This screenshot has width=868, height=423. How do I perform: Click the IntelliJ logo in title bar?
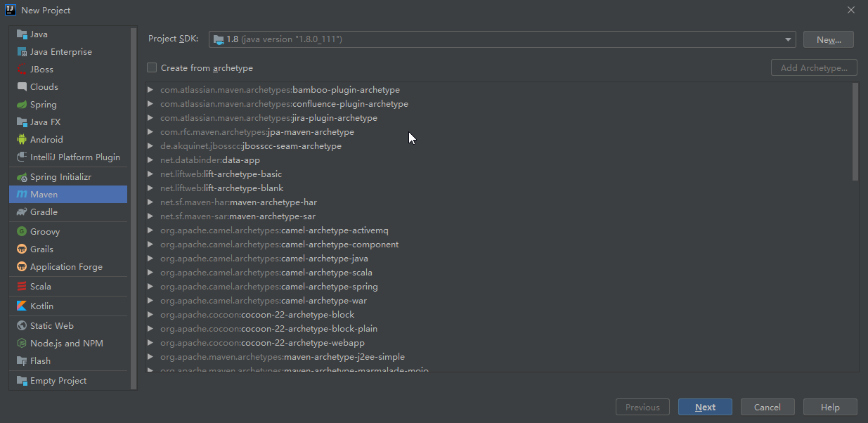click(x=11, y=10)
